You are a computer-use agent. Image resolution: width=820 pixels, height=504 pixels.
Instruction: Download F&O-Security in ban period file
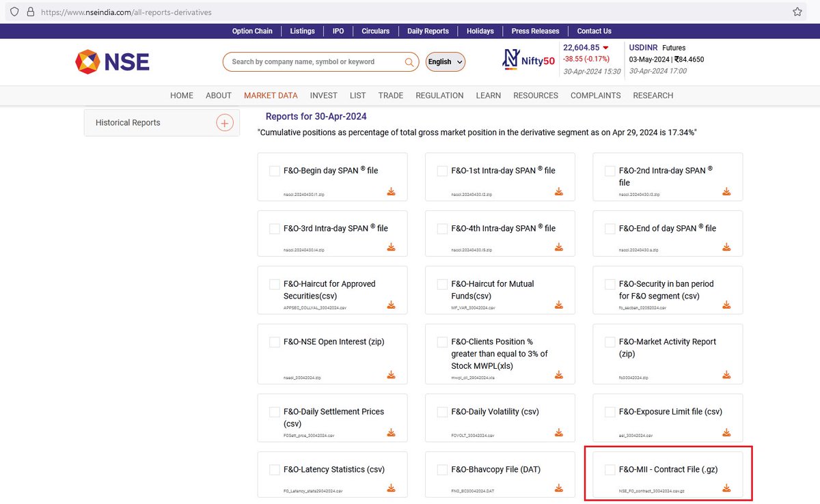pyautogui.click(x=726, y=305)
